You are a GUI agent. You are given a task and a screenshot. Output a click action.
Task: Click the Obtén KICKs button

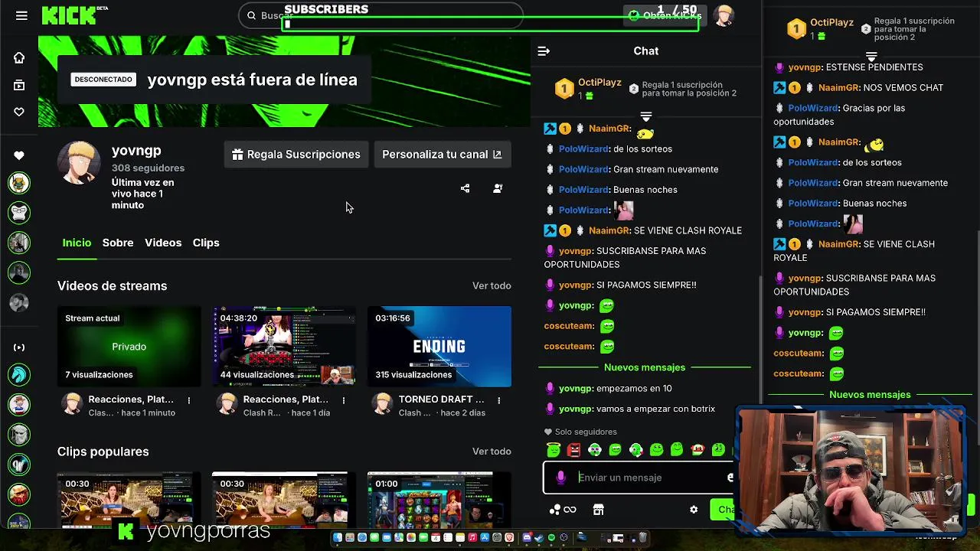coord(665,15)
